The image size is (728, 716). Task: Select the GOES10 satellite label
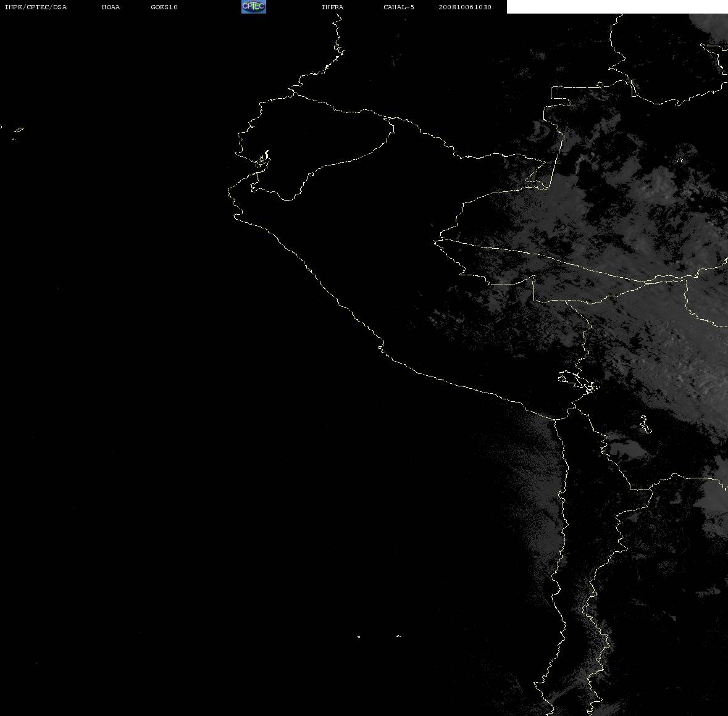[164, 7]
